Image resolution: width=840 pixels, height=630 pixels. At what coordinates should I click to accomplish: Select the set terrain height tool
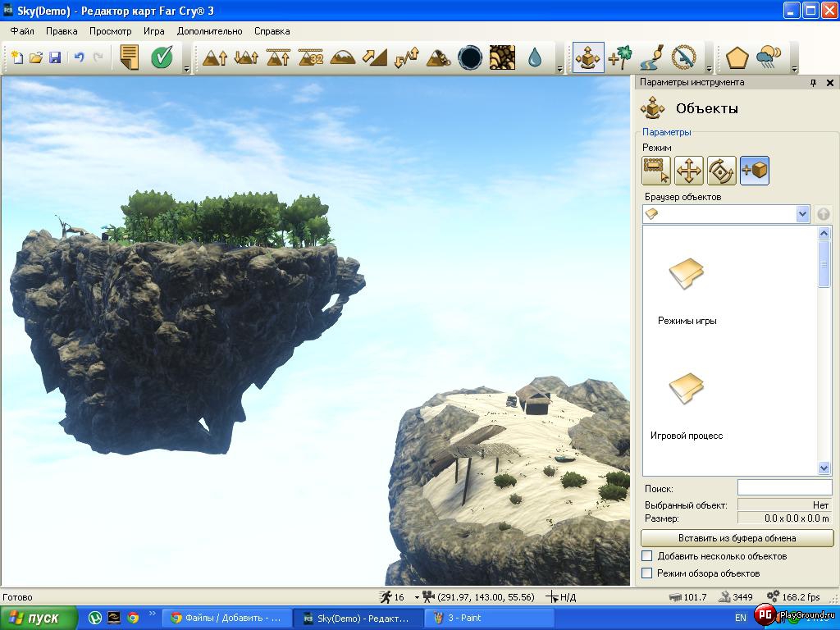click(279, 57)
